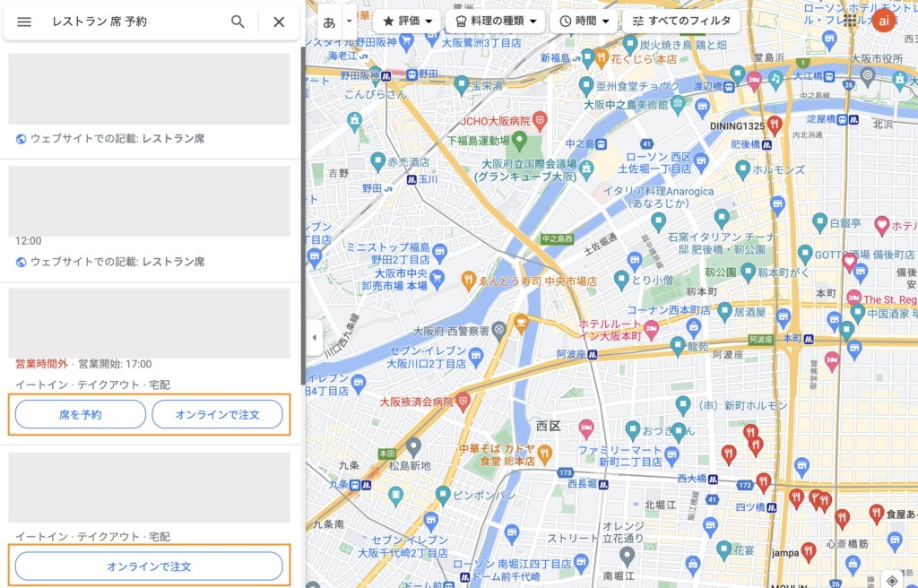Image resolution: width=918 pixels, height=588 pixels.
Task: Click the search box with レストラン 席 予約
Action: pyautogui.click(x=134, y=22)
